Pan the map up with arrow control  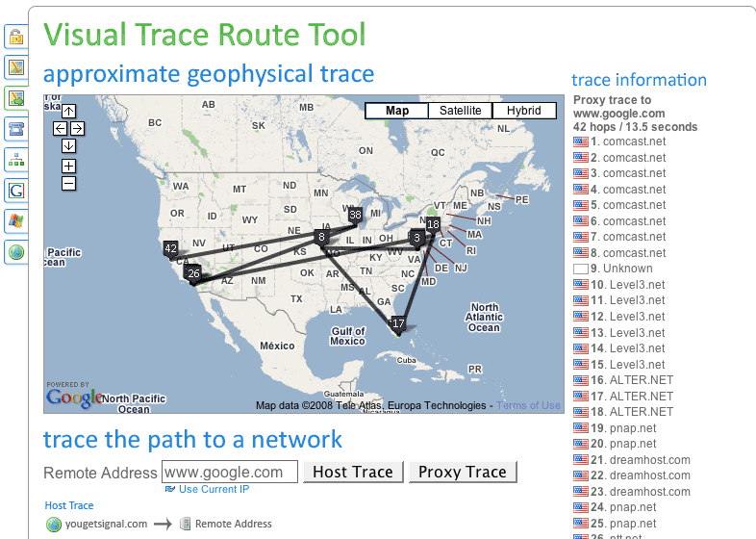pyautogui.click(x=69, y=111)
